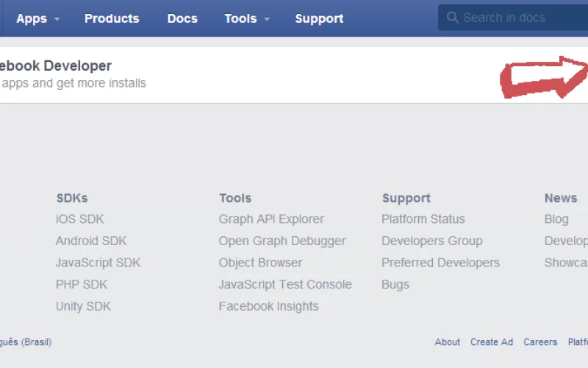The height and width of the screenshot is (368, 588).
Task: Select the Português (Brasil) language link
Action: [x=26, y=342]
